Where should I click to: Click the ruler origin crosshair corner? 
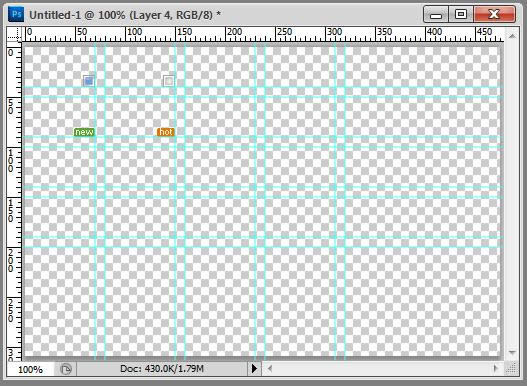click(14, 34)
